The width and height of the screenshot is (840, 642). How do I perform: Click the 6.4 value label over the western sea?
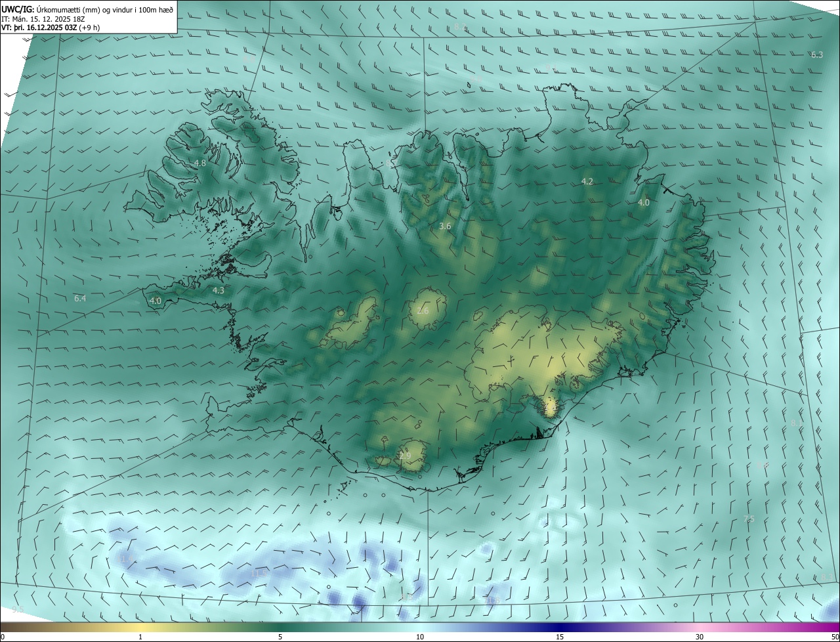80,298
